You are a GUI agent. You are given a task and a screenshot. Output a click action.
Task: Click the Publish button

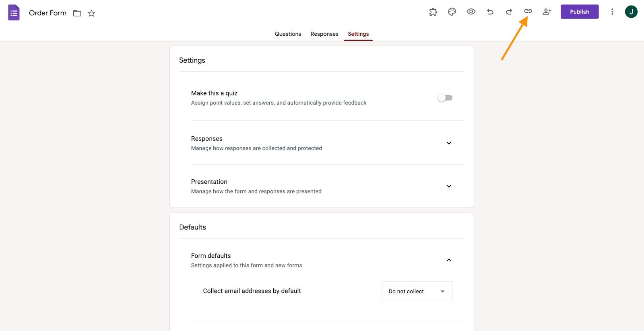[x=579, y=12]
